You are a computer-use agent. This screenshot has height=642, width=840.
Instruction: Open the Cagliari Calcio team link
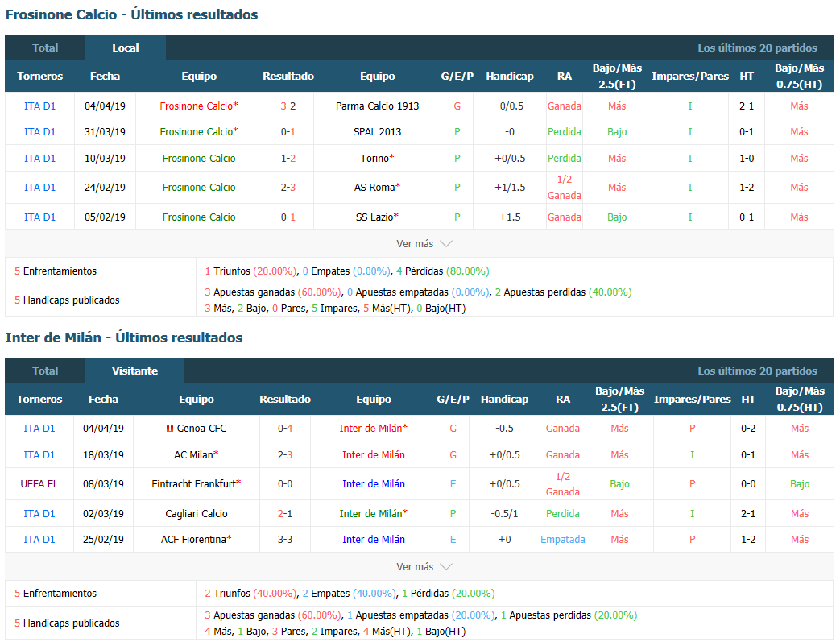[x=196, y=513]
